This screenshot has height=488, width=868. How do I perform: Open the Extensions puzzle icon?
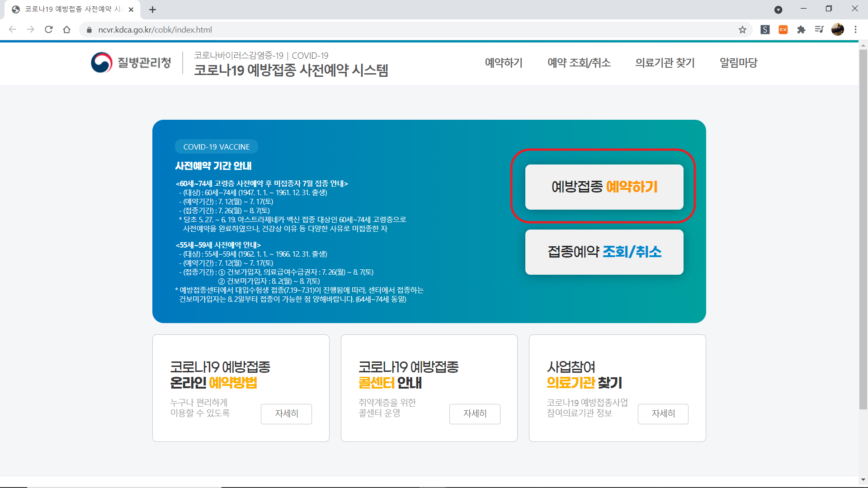pyautogui.click(x=801, y=30)
